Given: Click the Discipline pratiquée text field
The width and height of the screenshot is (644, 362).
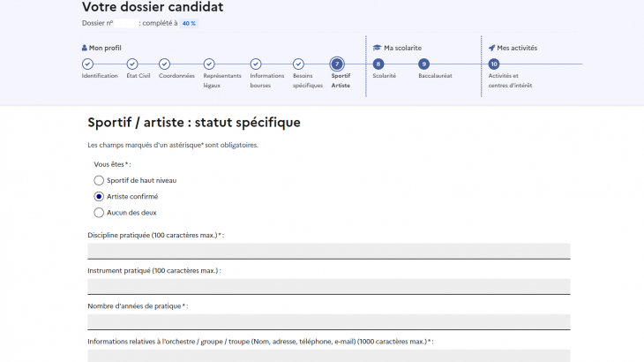Looking at the screenshot, I should tap(328, 251).
